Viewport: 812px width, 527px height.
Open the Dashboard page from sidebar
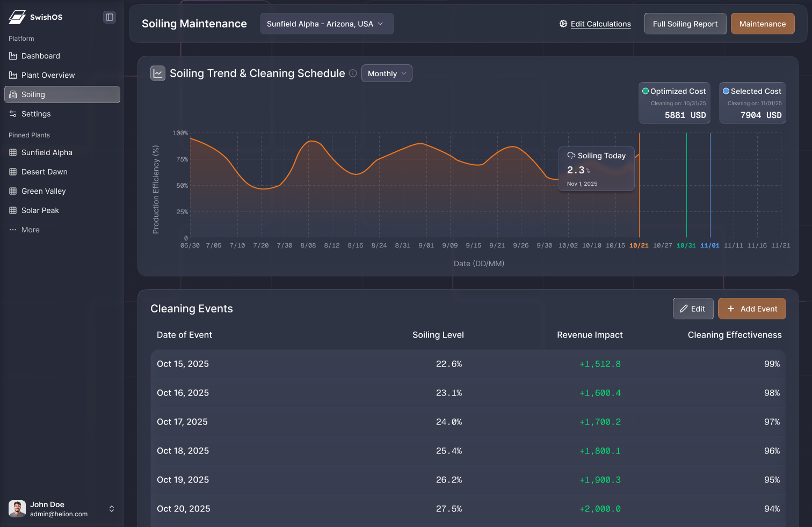40,56
